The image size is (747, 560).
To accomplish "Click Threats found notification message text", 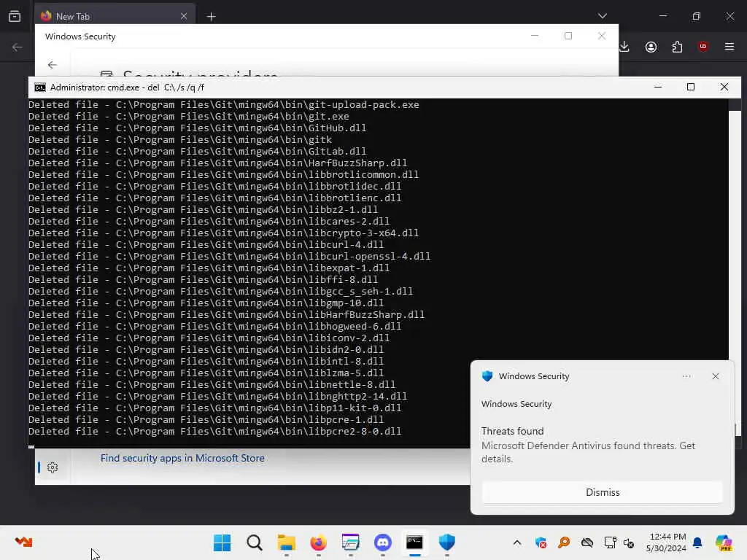I will tap(588, 452).
